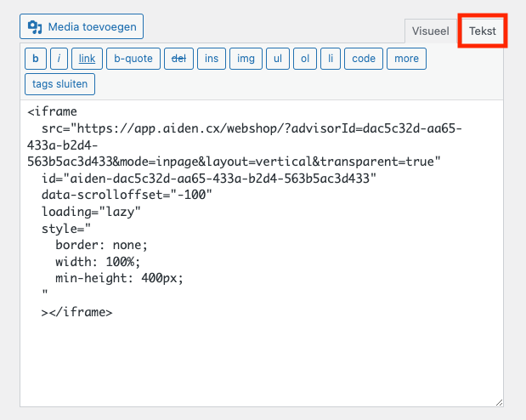Click the src="https://app.aiden.cx/webshop/ line

pyautogui.click(x=252, y=128)
